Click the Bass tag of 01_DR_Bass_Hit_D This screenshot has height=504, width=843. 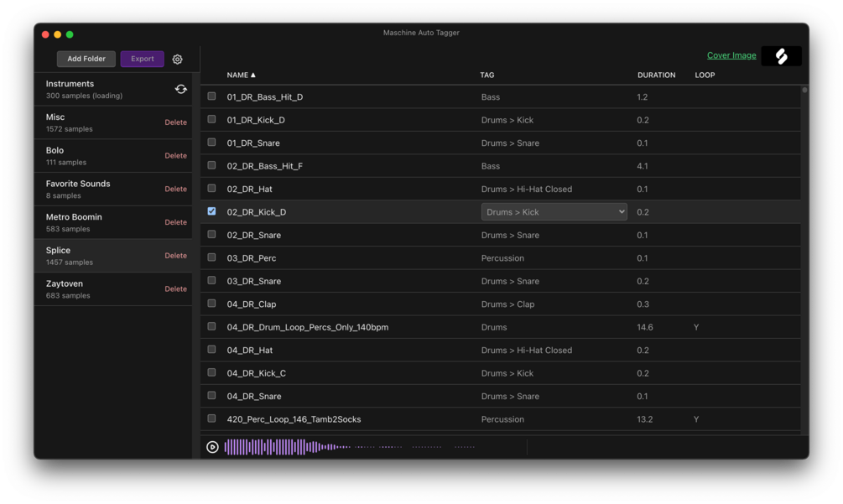pos(491,97)
